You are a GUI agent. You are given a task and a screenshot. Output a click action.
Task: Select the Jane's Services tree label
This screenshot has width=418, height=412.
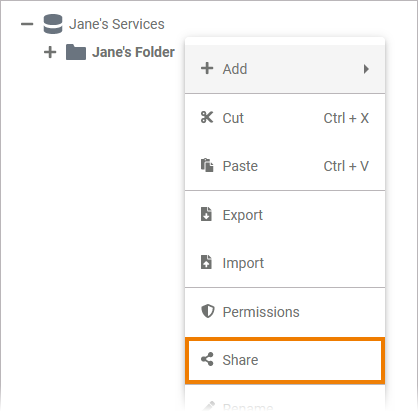[x=117, y=24]
